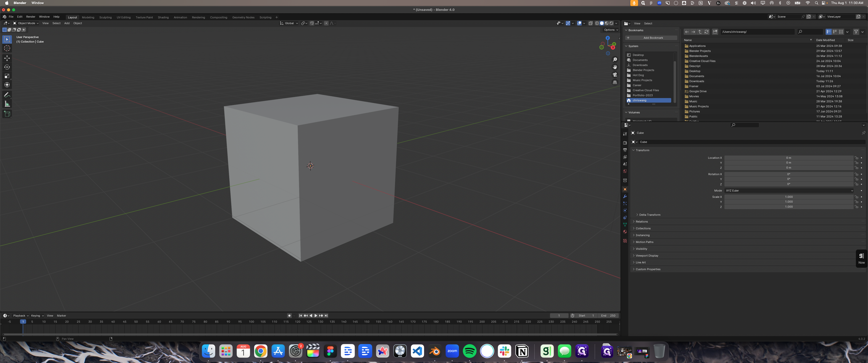Open the Edit menu
The image size is (868, 363).
click(20, 16)
